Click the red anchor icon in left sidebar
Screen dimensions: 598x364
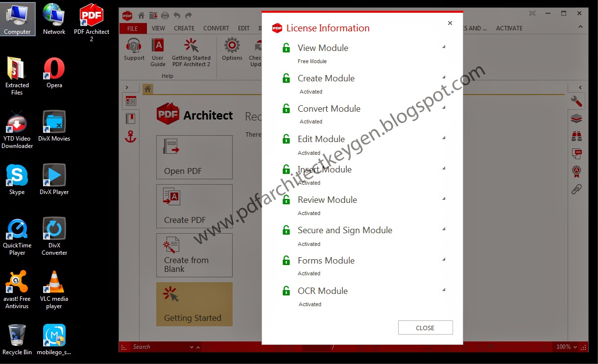[x=130, y=136]
